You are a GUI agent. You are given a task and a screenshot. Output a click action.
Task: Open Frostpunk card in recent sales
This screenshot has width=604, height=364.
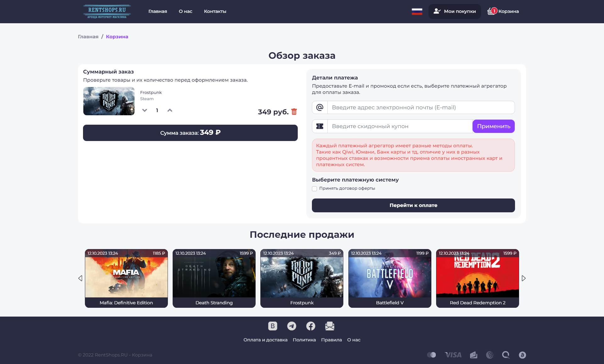tap(302, 278)
